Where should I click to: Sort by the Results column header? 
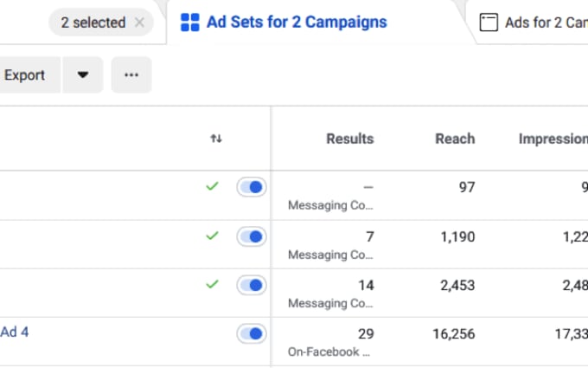(x=349, y=139)
